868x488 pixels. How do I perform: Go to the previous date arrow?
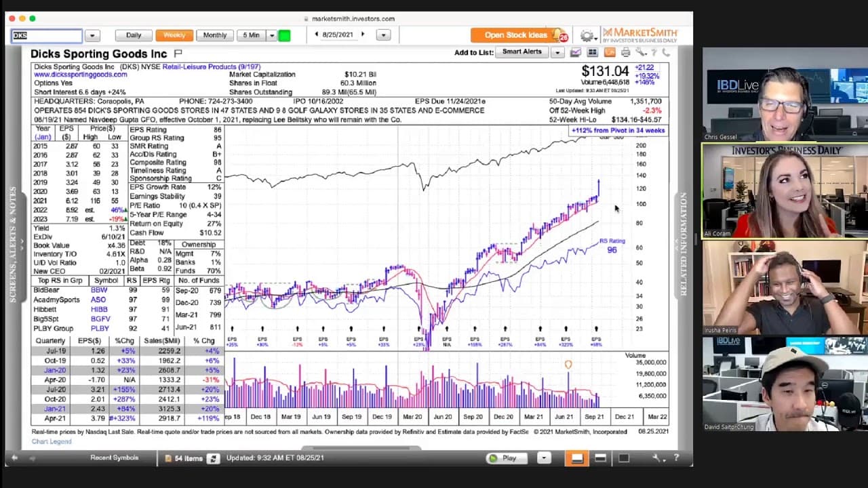coord(316,35)
